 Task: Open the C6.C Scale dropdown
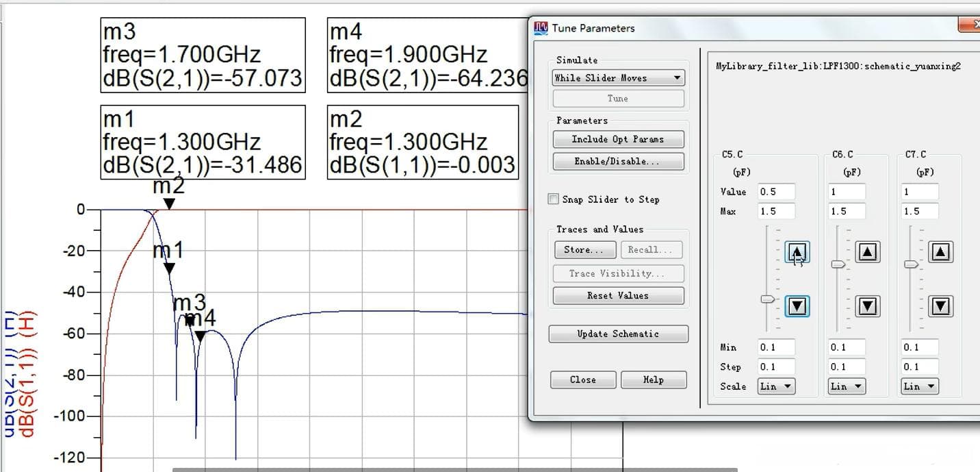coord(847,386)
